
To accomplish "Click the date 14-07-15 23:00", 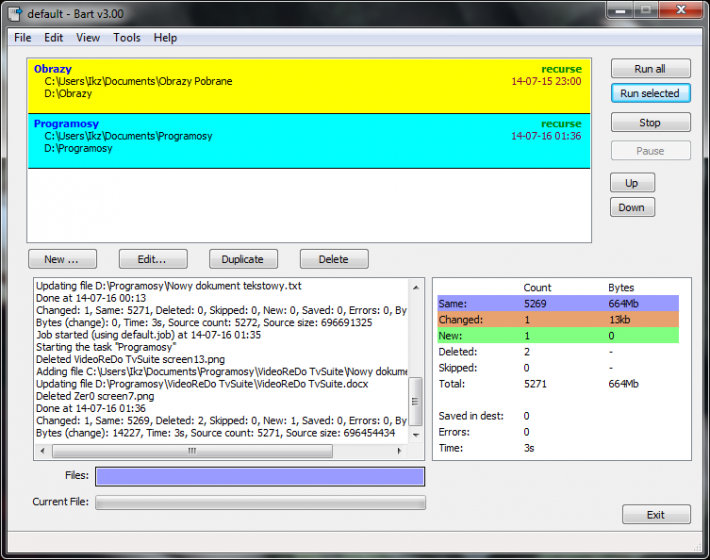I will click(546, 81).
